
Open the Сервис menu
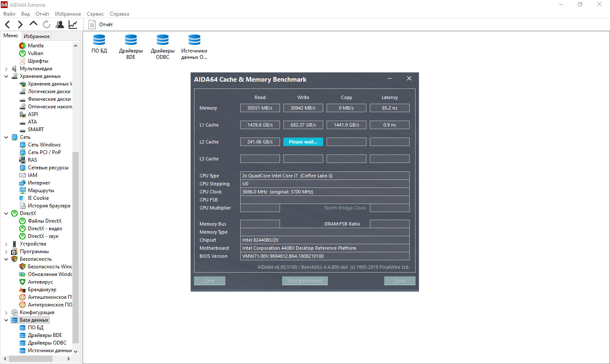(x=95, y=14)
